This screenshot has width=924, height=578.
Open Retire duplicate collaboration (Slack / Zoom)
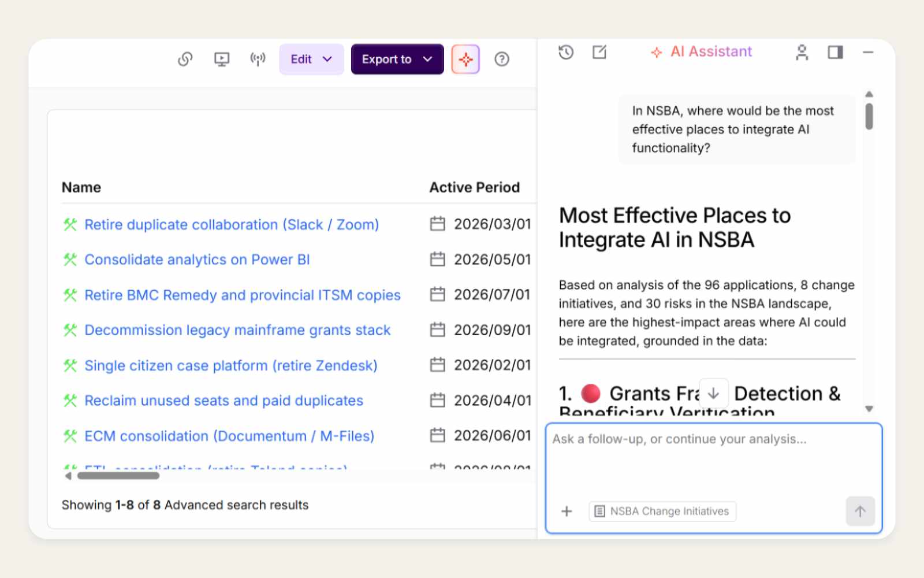tap(232, 224)
